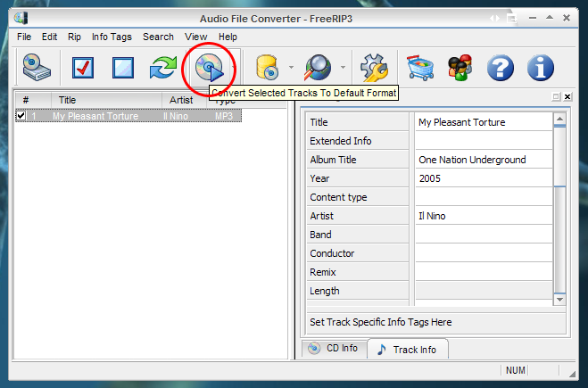Viewport: 588px width, 388px height.
Task: Open the Help menu
Action: coord(228,37)
